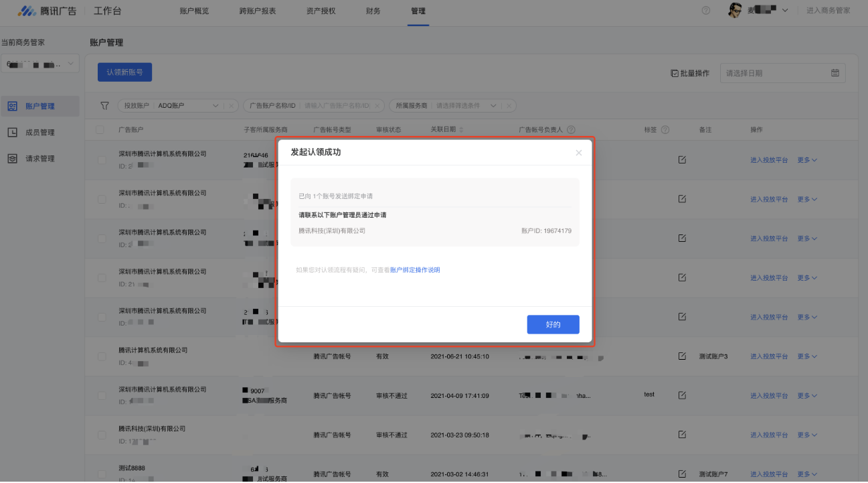
Task: Edit remark icon in 腾讯科技(深圳)有限公司 row
Action: [x=682, y=435]
